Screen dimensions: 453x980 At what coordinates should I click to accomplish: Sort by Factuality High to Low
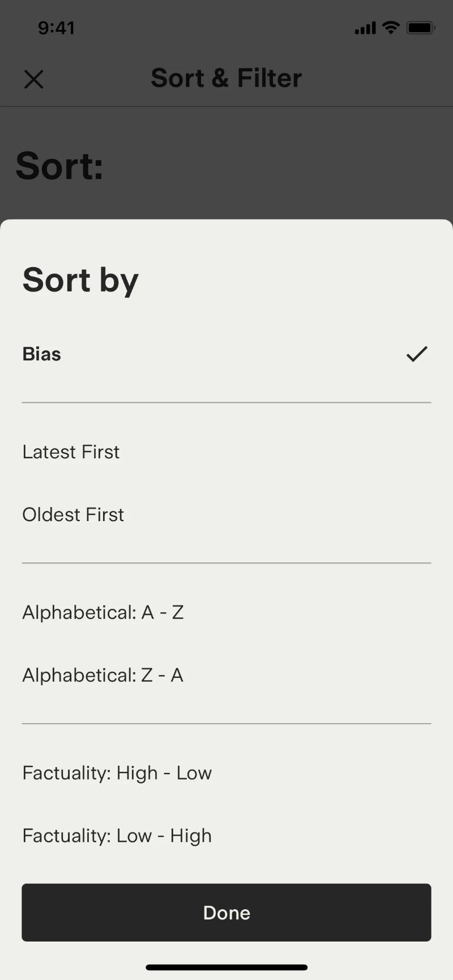117,773
